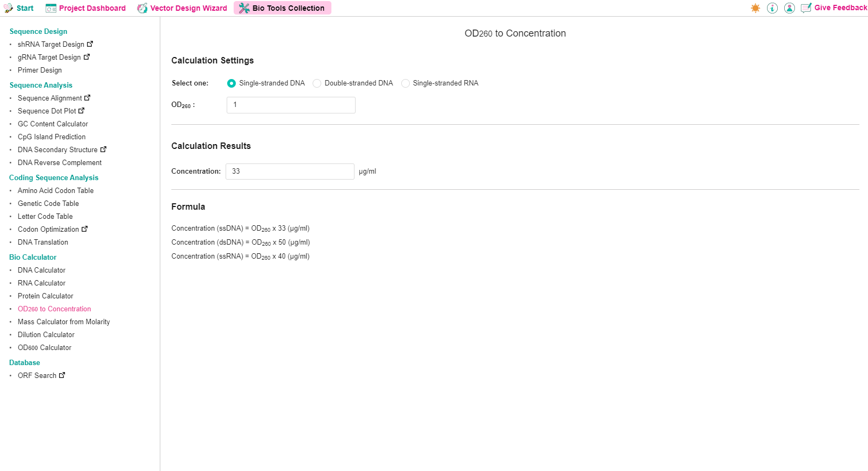Click the Bio Tools Collection tools icon
Image resolution: width=868 pixels, height=471 pixels.
244,8
